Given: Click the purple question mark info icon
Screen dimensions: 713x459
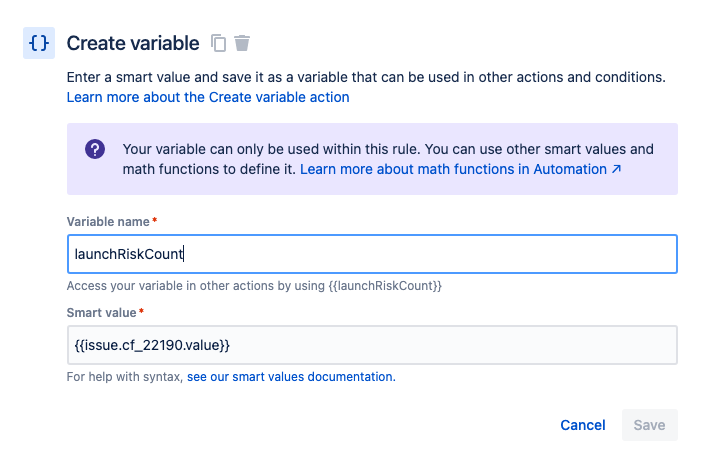Looking at the screenshot, I should (95, 149).
